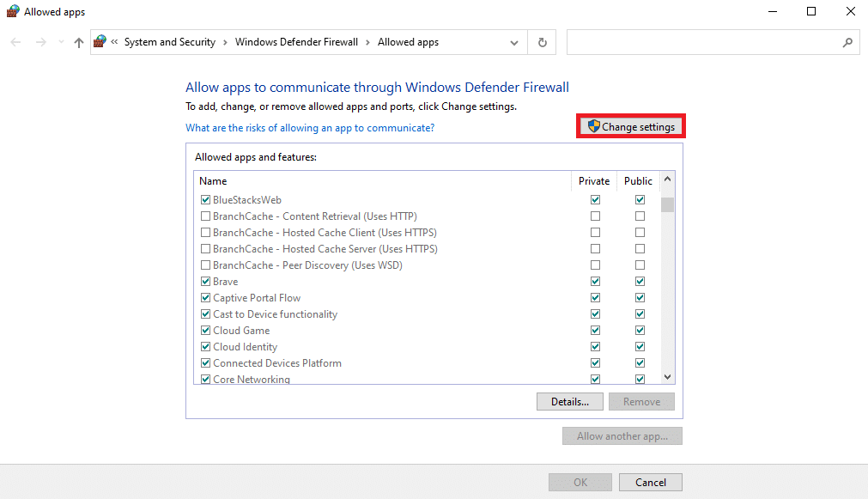Select the Allowed apps breadcrumb

(x=408, y=42)
